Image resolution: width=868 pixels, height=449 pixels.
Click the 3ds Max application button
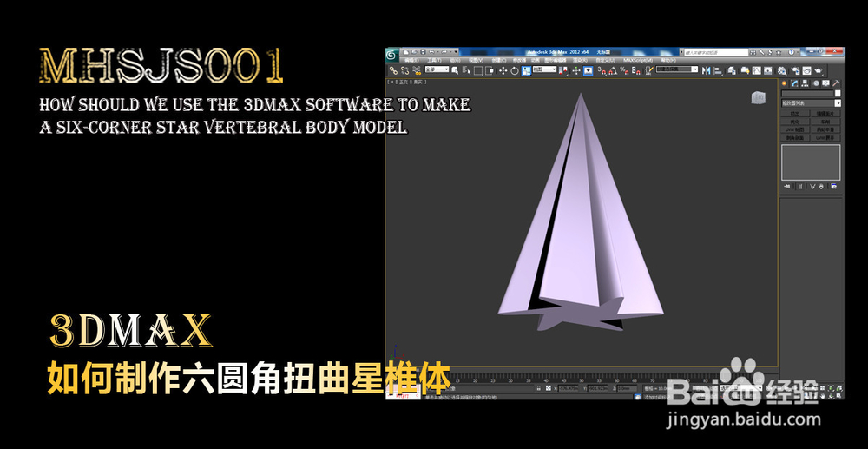tap(391, 55)
